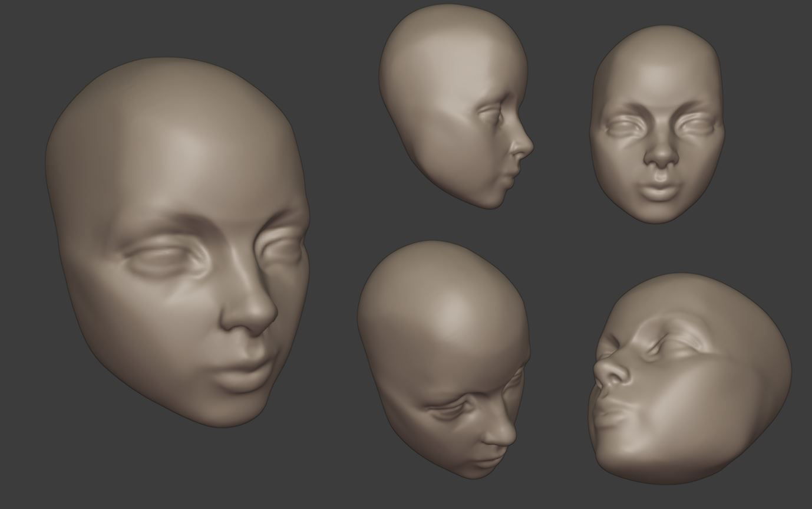Click the head sculpt viewed from above
The height and width of the screenshot is (509, 812).
click(x=443, y=360)
